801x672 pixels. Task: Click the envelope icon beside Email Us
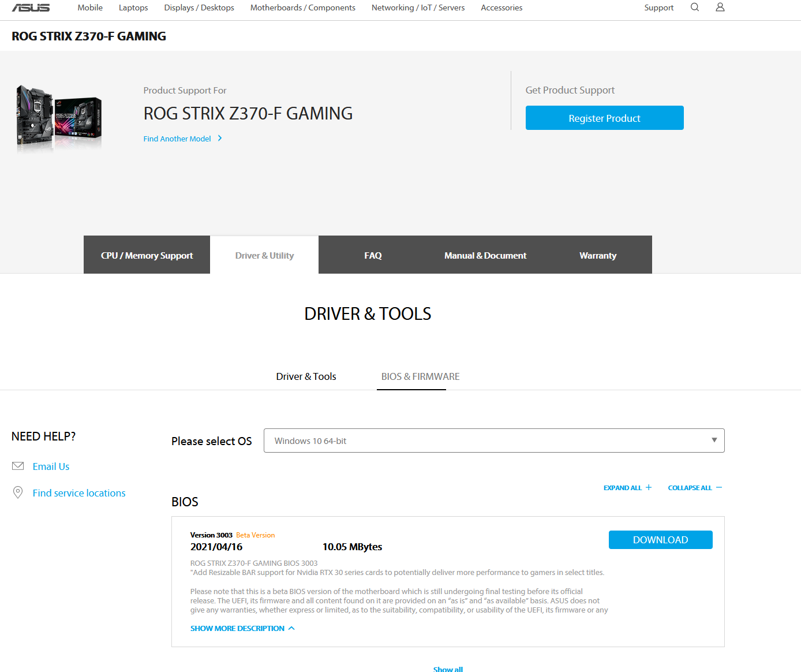point(18,466)
